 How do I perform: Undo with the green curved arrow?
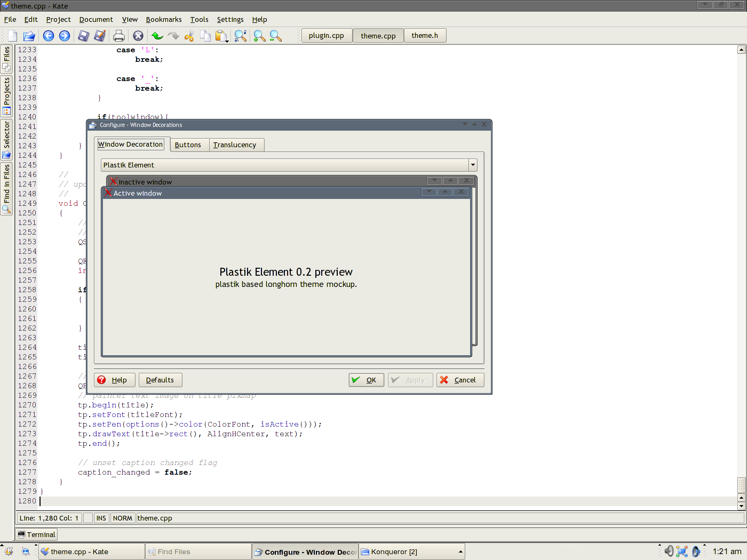(x=157, y=36)
